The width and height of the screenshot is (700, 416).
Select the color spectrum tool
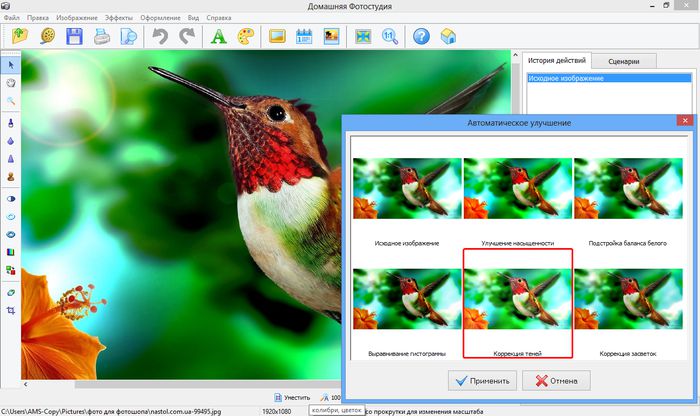tap(11, 252)
